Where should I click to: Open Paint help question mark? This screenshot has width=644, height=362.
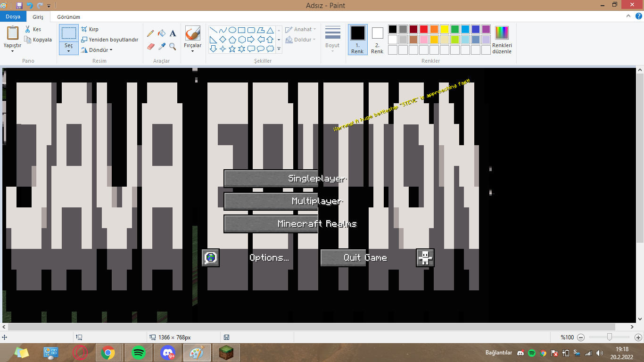[x=638, y=16]
